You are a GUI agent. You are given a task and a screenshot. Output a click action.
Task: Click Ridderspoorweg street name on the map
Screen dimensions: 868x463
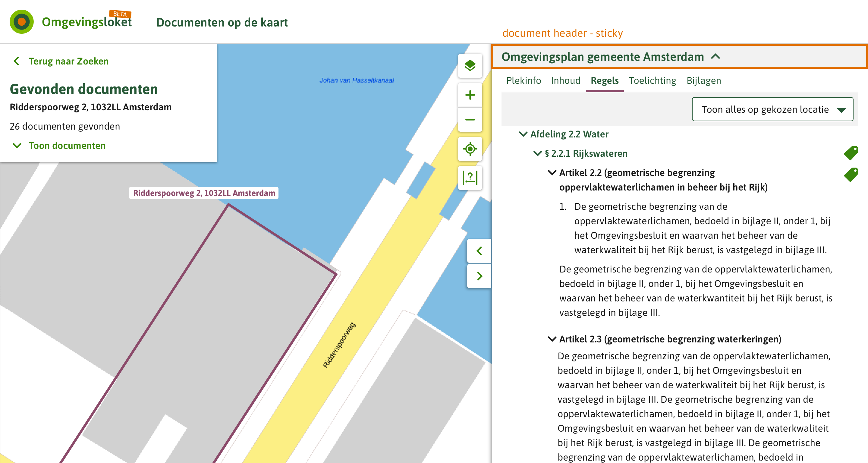coord(339,345)
